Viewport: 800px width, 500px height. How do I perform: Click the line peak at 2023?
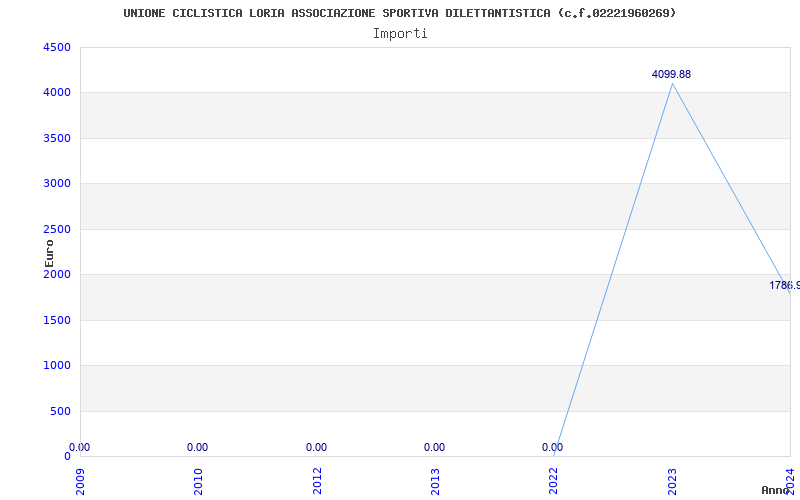[x=672, y=83]
